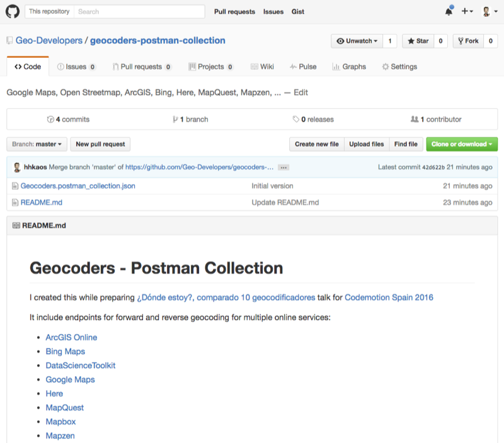Click the watchers count 1

[x=390, y=41]
